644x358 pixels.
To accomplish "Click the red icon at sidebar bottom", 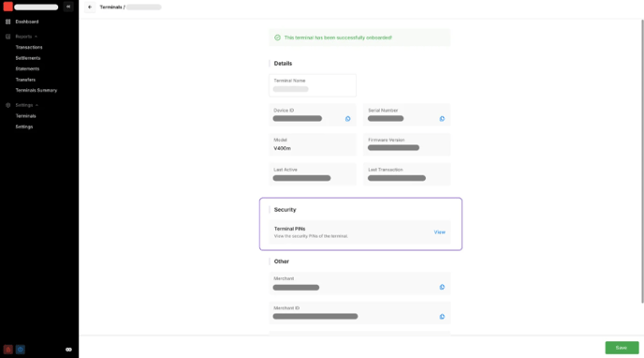I will (7, 350).
